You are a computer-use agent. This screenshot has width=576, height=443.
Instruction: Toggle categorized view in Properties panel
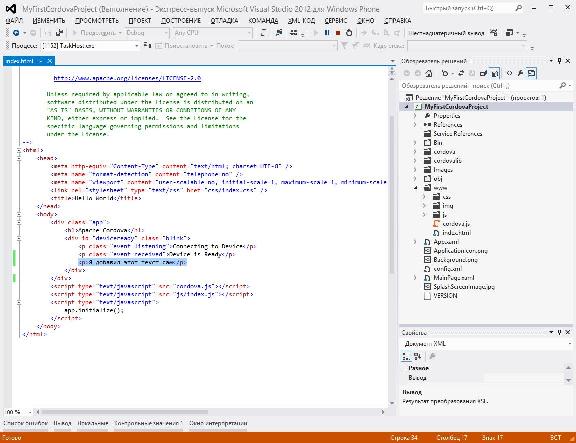click(406, 356)
